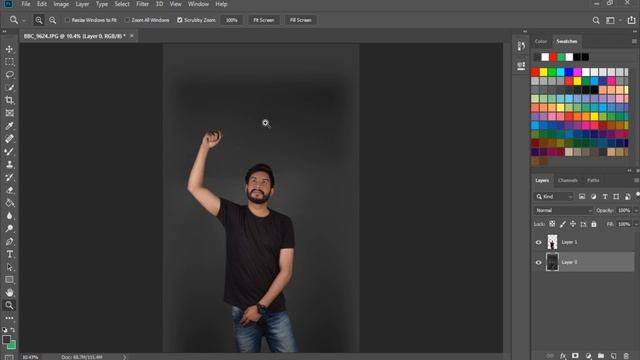Choose Zoom In mode in options bar
This screenshot has height=360, width=640.
point(39,20)
